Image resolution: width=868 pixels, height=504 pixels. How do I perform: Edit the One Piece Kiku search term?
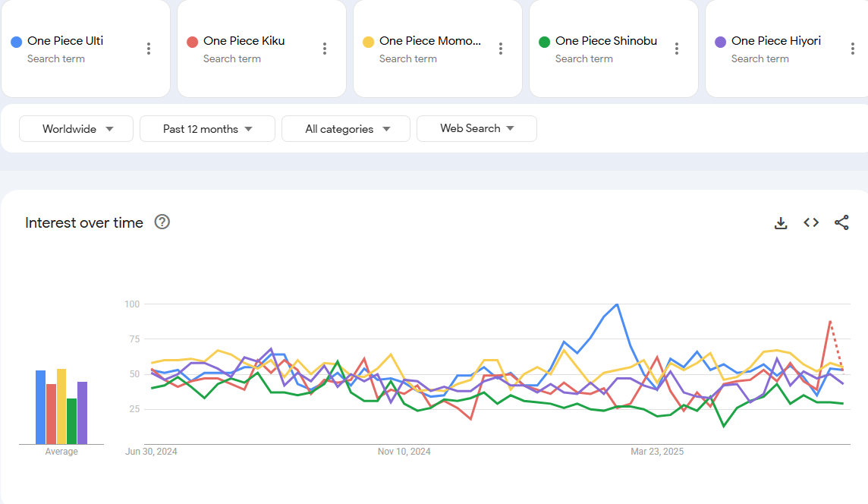coord(244,41)
